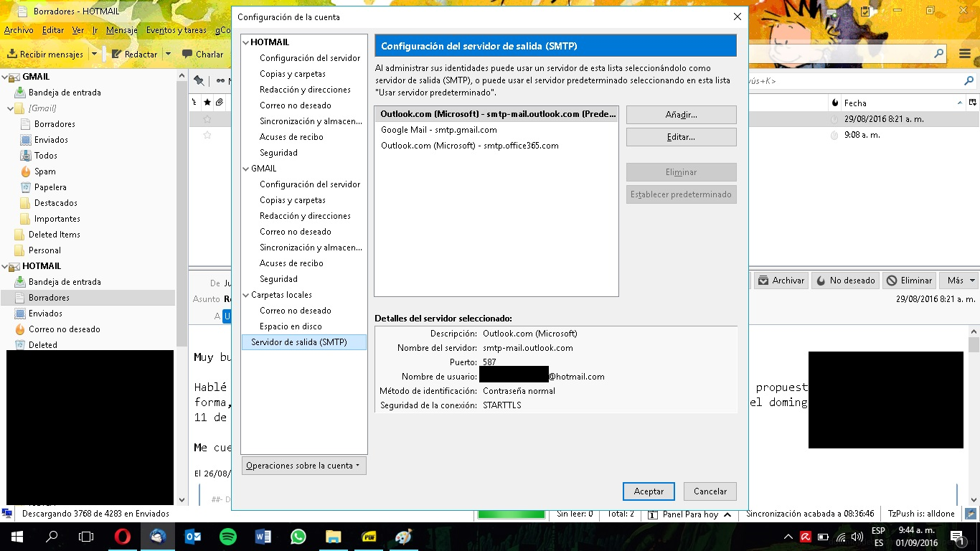Click the Añadir... button
980x551 pixels.
681,115
